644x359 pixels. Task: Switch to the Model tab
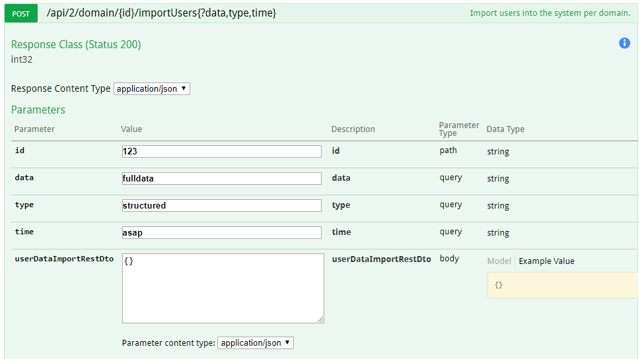click(x=499, y=261)
